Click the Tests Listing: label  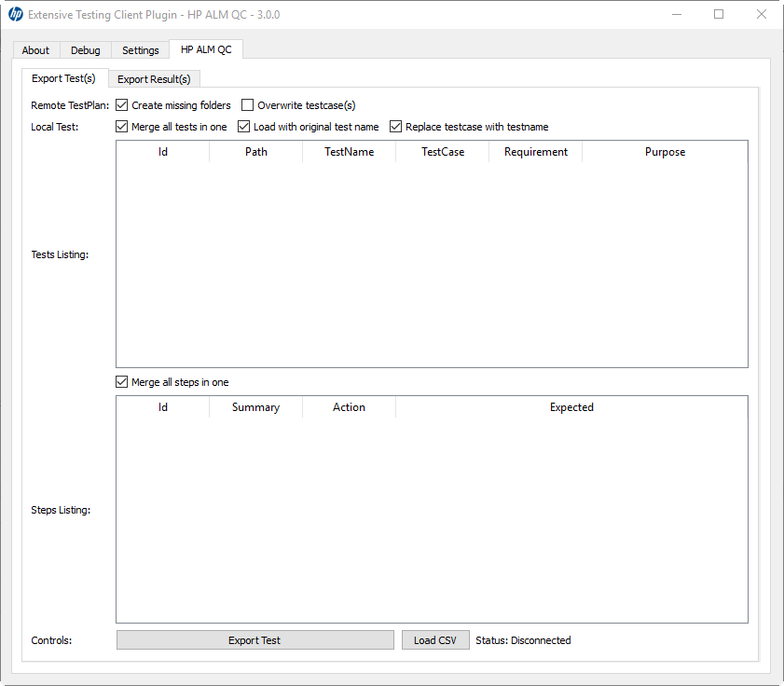coord(60,254)
